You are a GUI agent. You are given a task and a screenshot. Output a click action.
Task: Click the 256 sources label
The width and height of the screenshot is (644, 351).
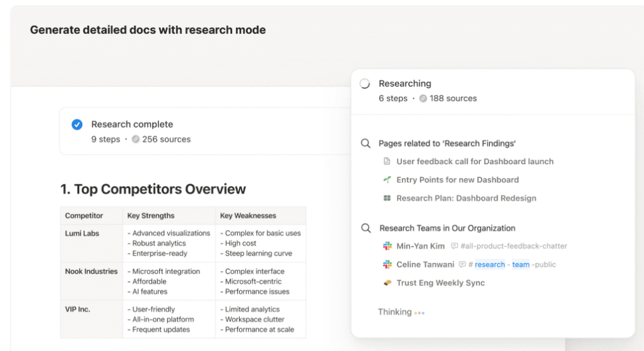166,140
